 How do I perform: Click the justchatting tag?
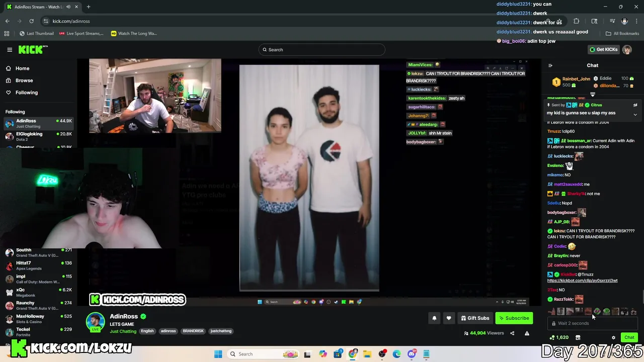221,331
